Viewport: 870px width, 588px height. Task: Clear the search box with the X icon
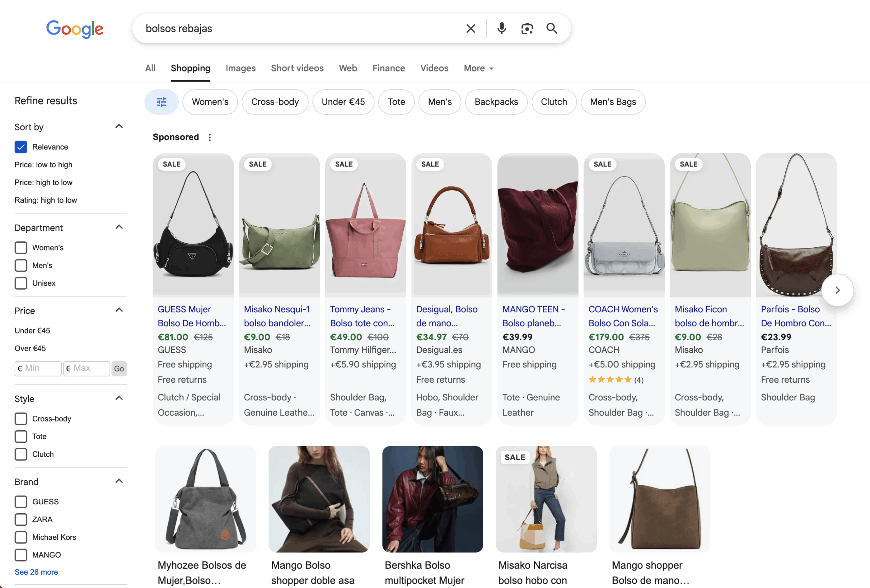pyautogui.click(x=471, y=29)
